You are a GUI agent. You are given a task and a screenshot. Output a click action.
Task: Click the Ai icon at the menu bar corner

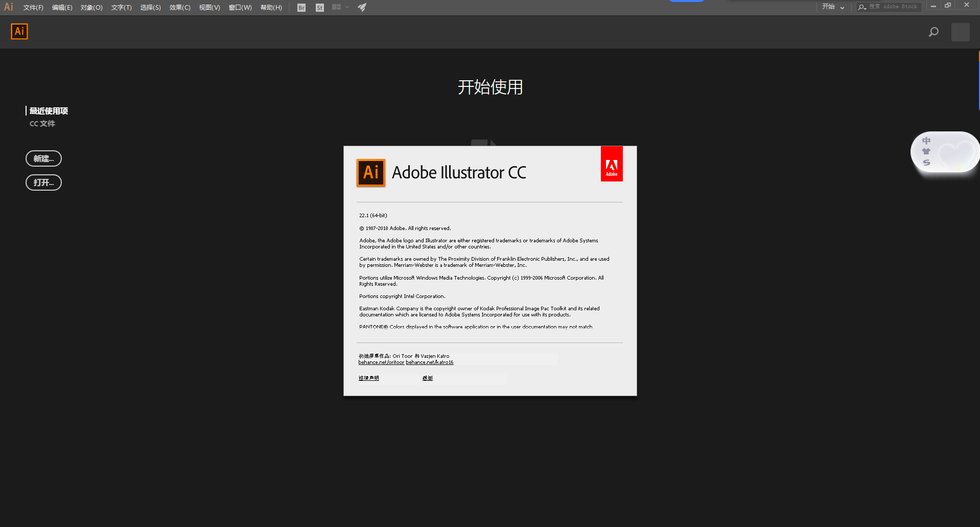pos(8,7)
